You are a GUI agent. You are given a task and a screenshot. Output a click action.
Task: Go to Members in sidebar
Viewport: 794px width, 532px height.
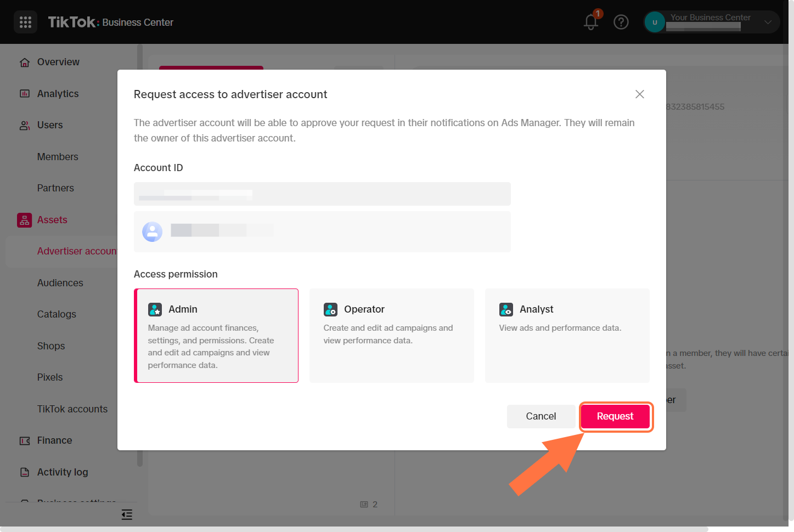click(x=58, y=157)
